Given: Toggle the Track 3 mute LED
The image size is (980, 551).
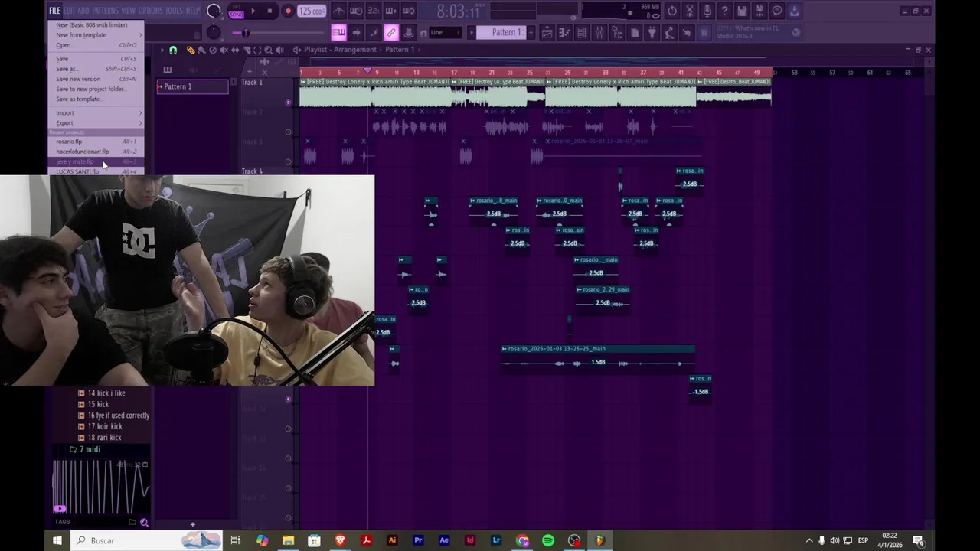Looking at the screenshot, I should [289, 161].
